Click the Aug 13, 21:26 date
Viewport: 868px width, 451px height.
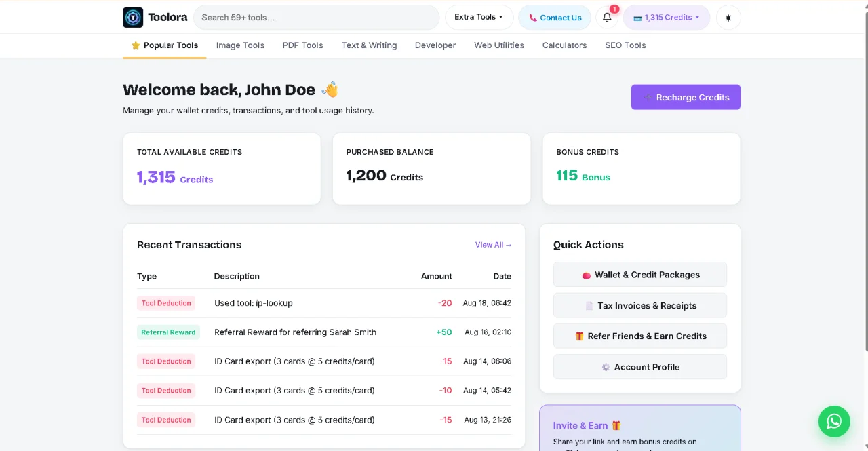(488, 420)
